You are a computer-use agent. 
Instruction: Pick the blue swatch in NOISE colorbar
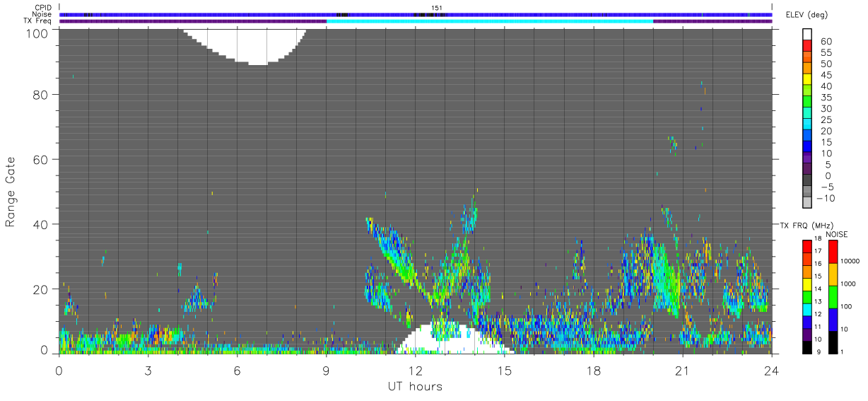click(x=833, y=319)
